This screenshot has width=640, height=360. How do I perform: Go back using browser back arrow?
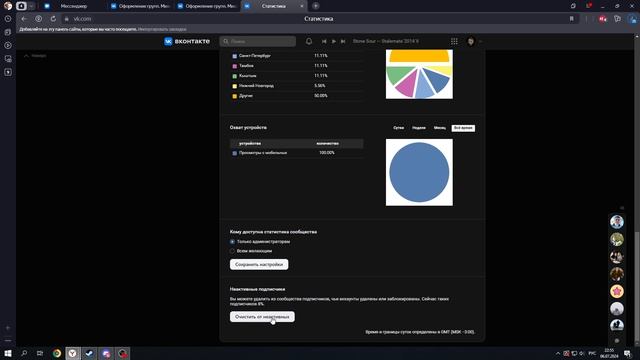(x=24, y=19)
